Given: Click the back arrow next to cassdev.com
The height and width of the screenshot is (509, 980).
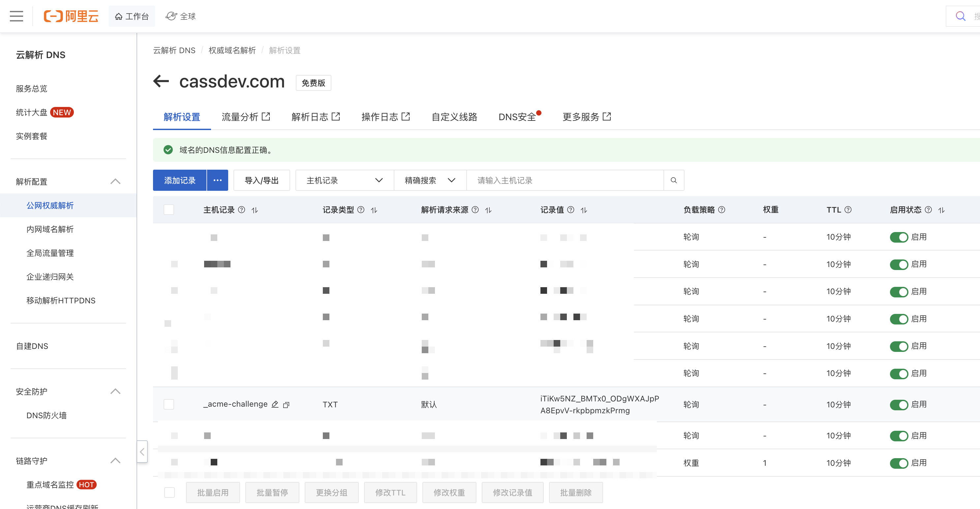Looking at the screenshot, I should pos(161,82).
